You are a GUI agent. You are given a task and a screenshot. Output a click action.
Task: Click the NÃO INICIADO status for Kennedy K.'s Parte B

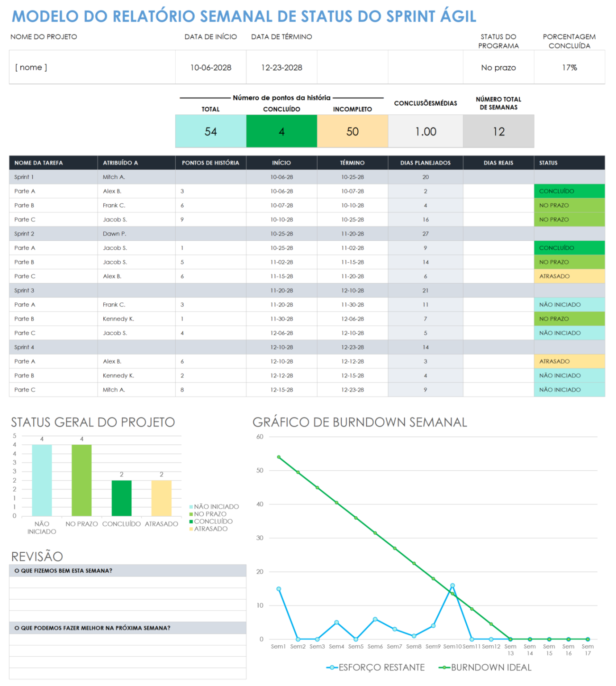[569, 375]
